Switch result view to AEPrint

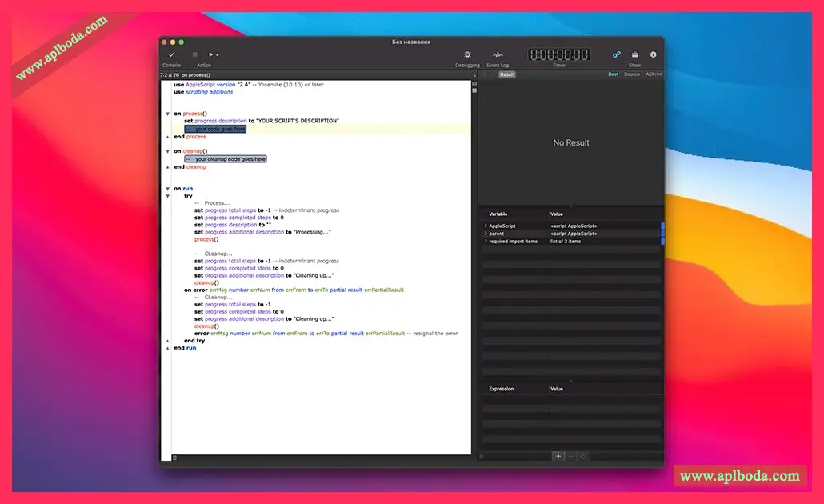pyautogui.click(x=654, y=74)
